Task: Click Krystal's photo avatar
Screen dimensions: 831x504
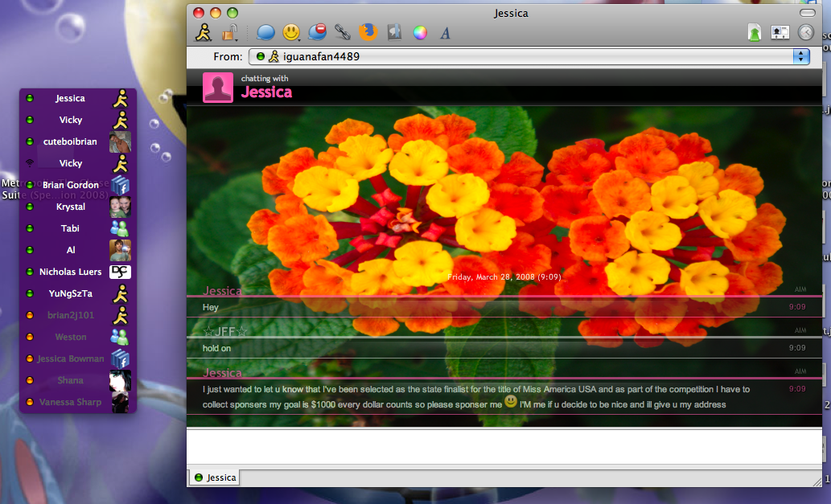Action: 121,207
